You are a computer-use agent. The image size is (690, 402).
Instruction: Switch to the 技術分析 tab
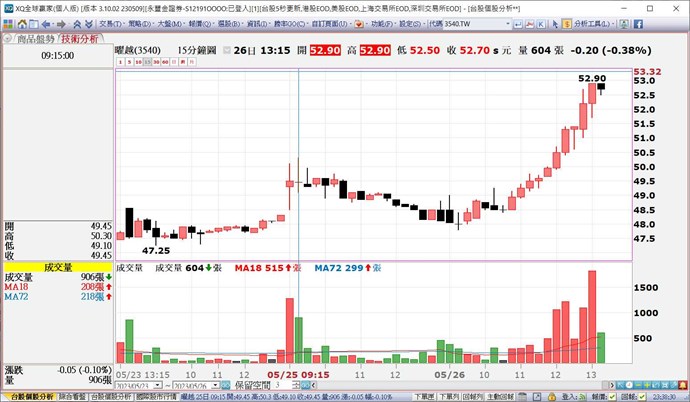[x=80, y=39]
